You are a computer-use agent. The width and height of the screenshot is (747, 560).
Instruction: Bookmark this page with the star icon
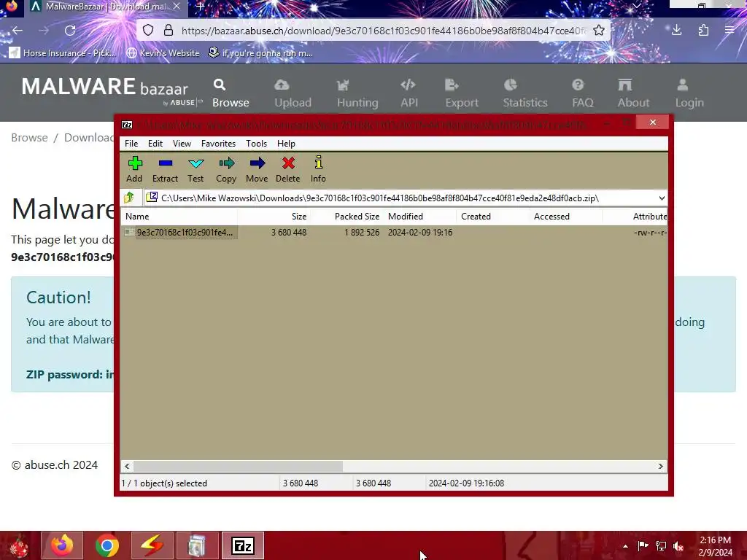point(599,31)
